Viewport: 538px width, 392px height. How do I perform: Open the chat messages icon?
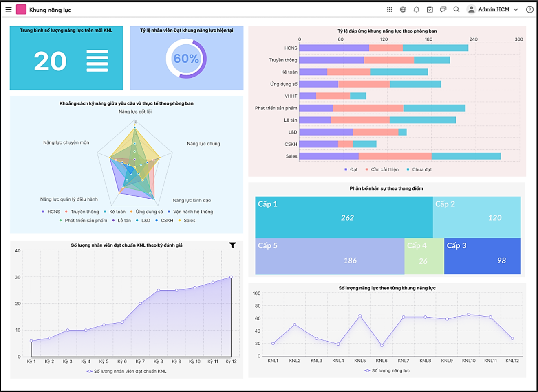click(443, 9)
